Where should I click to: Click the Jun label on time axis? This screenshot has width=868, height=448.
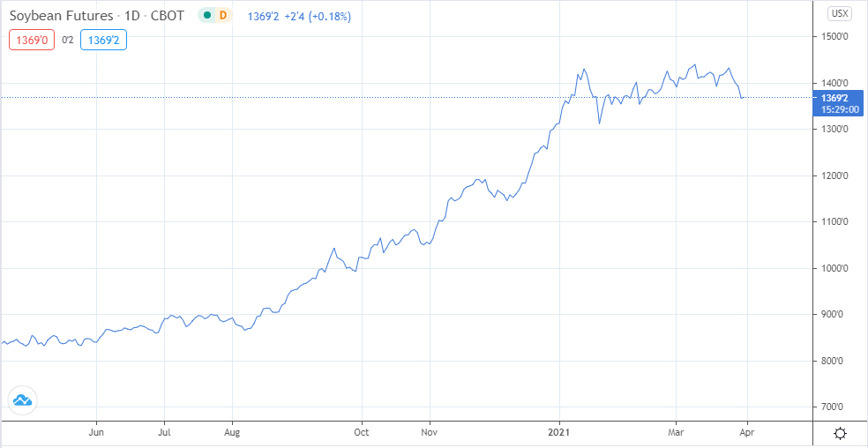pyautogui.click(x=97, y=433)
